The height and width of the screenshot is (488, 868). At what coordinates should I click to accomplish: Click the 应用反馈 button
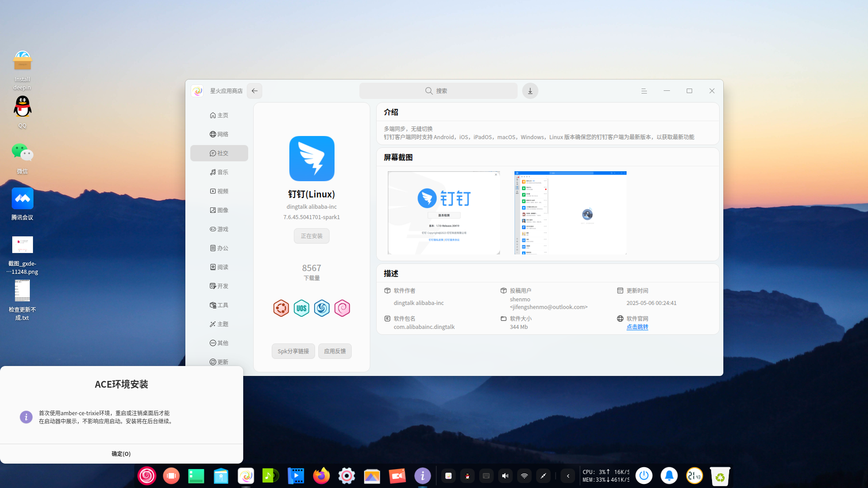pos(335,351)
